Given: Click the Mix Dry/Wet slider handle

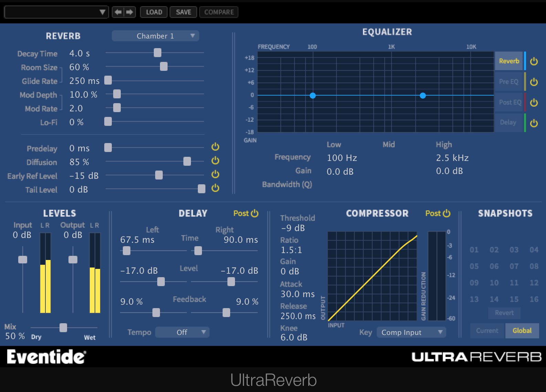Looking at the screenshot, I should pyautogui.click(x=63, y=328).
